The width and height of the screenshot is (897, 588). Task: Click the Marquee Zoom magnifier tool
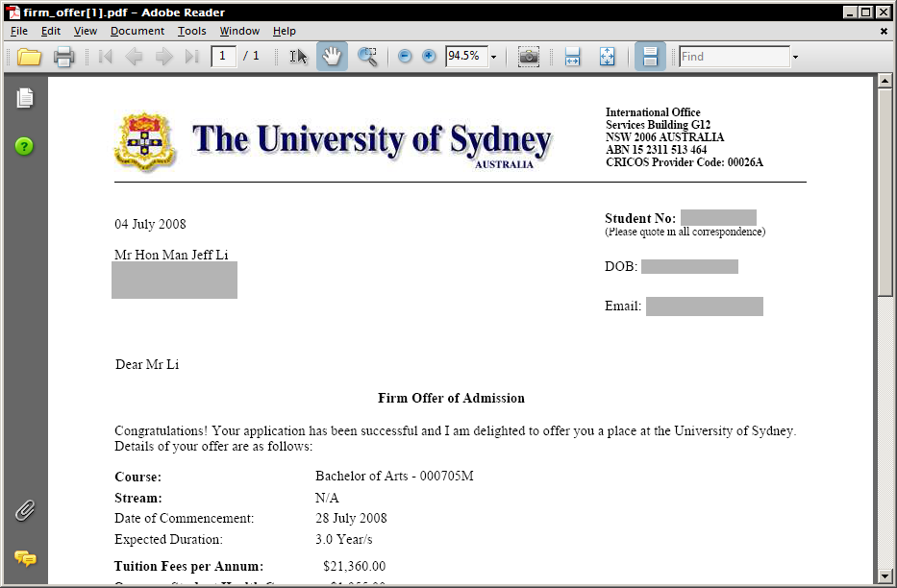pyautogui.click(x=367, y=57)
